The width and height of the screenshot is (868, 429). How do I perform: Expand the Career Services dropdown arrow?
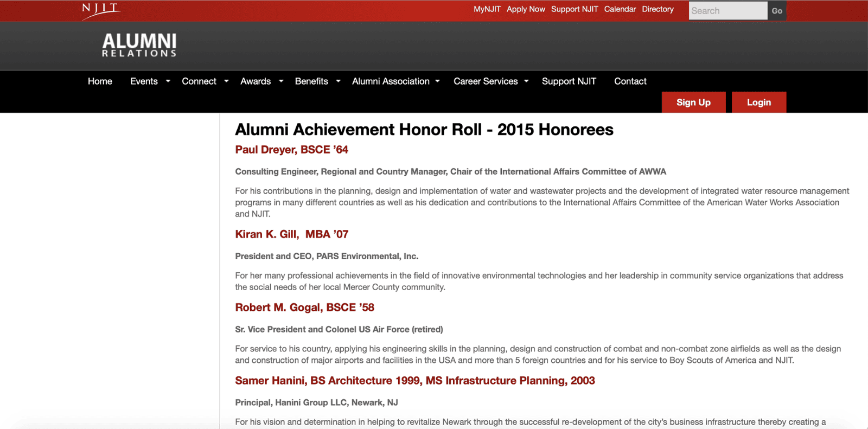(x=526, y=81)
